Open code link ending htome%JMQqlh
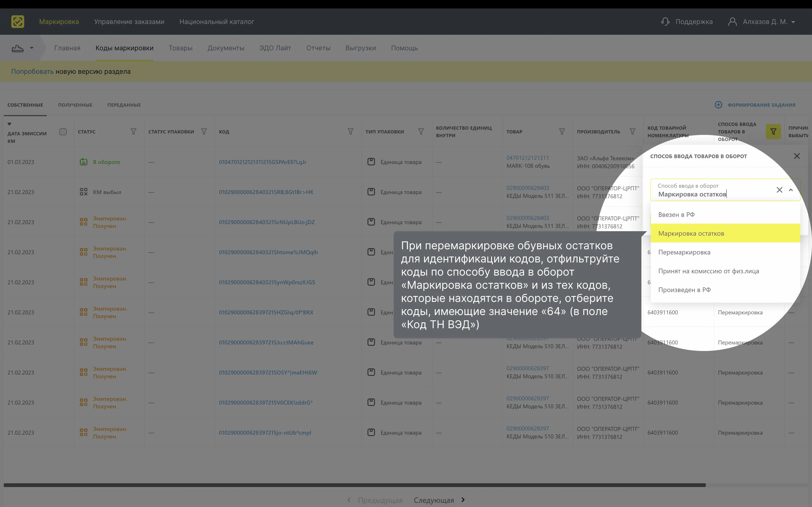This screenshot has width=812, height=507. 269,252
